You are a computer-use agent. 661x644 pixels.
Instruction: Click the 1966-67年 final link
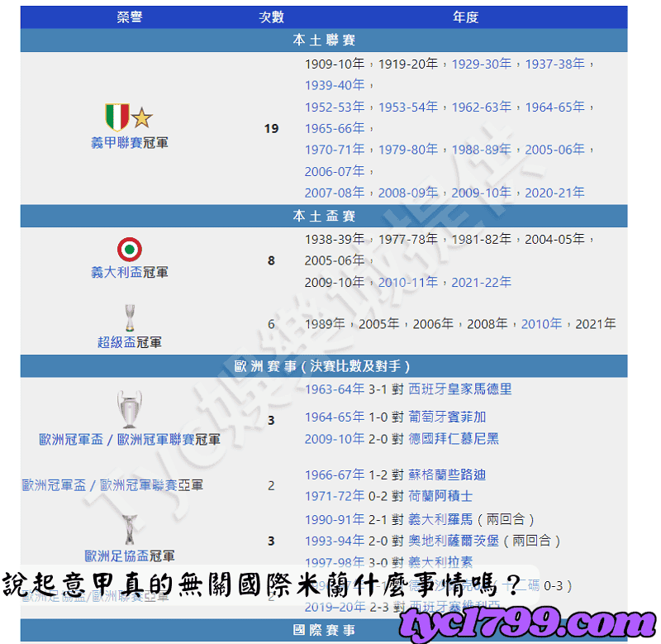pos(335,475)
